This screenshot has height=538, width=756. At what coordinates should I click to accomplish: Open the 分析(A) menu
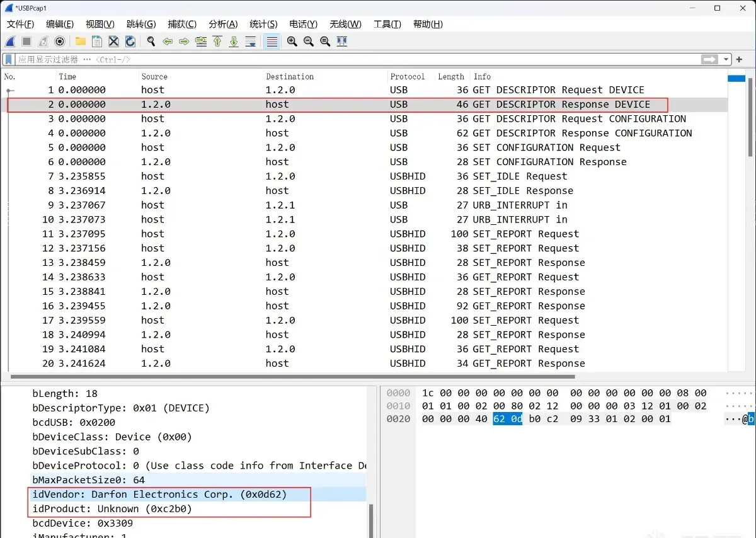(x=223, y=24)
